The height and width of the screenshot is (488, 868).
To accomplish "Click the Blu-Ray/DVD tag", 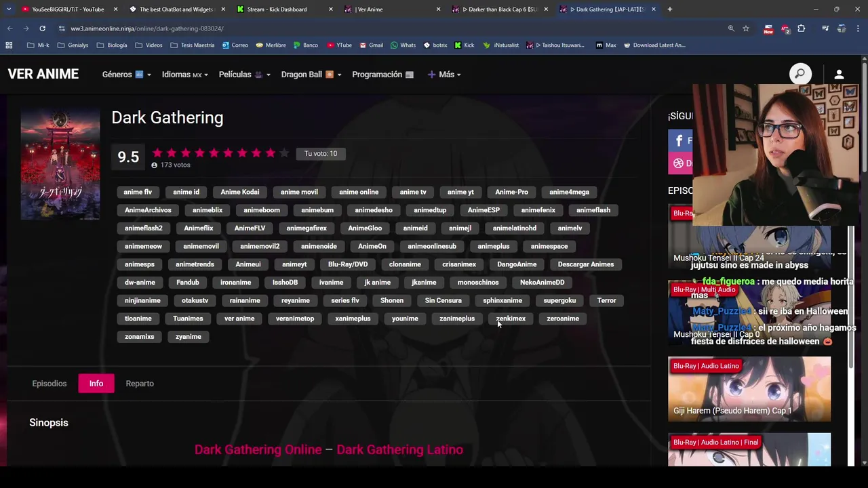I will pos(348,264).
